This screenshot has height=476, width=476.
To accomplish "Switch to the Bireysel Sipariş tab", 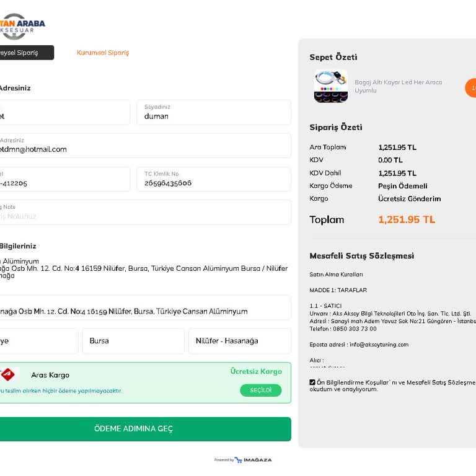I will point(25,53).
